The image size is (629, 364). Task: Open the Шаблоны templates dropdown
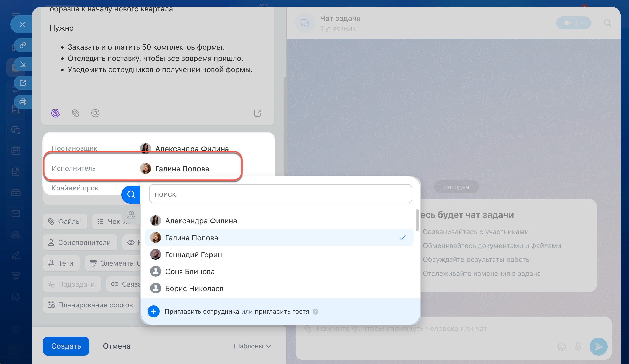252,346
